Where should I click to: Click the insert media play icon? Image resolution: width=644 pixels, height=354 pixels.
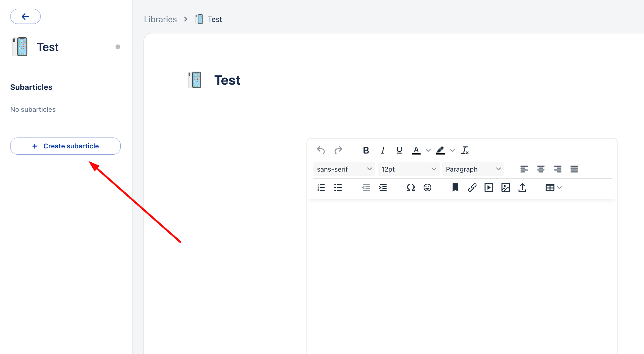coord(489,188)
